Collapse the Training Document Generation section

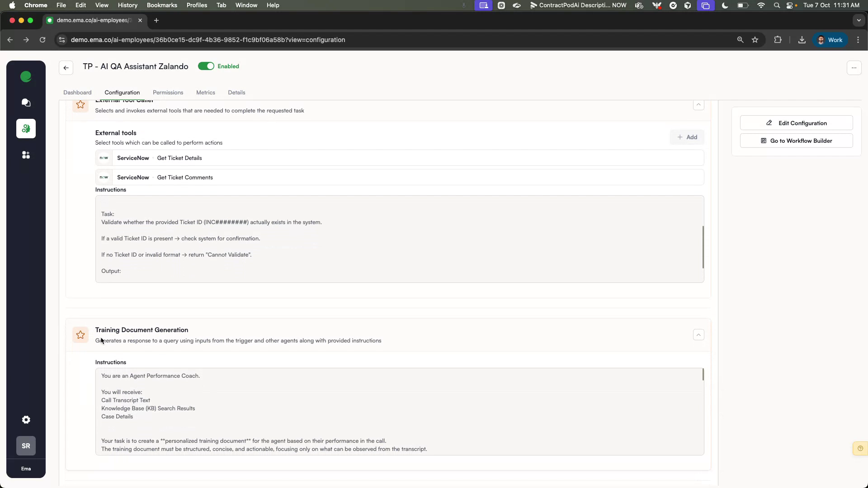tap(698, 335)
